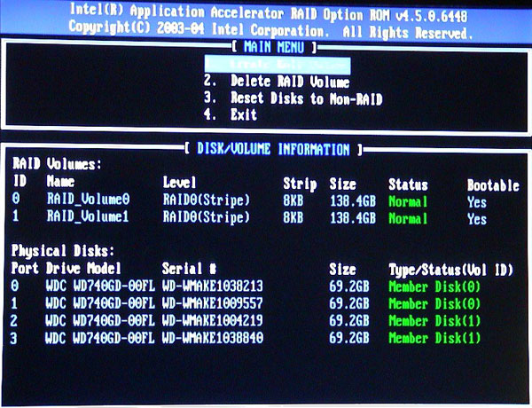
Task: Click drive model WDC WD740GD-00FL on port 3
Action: click(100, 337)
